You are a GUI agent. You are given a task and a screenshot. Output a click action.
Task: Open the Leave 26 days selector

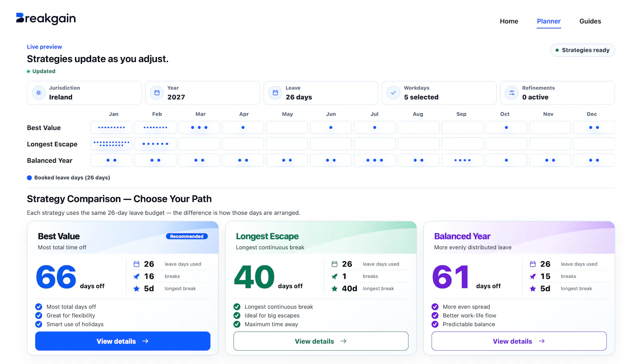coord(321,93)
